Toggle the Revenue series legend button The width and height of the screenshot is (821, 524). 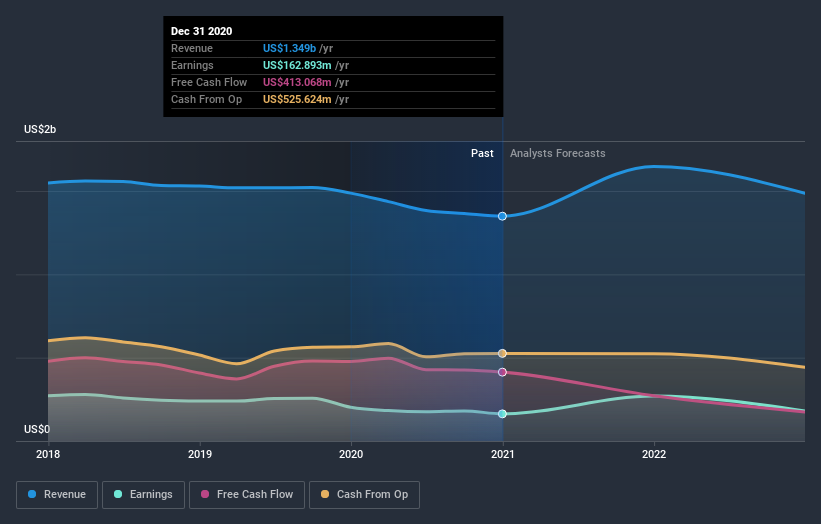[x=57, y=495]
